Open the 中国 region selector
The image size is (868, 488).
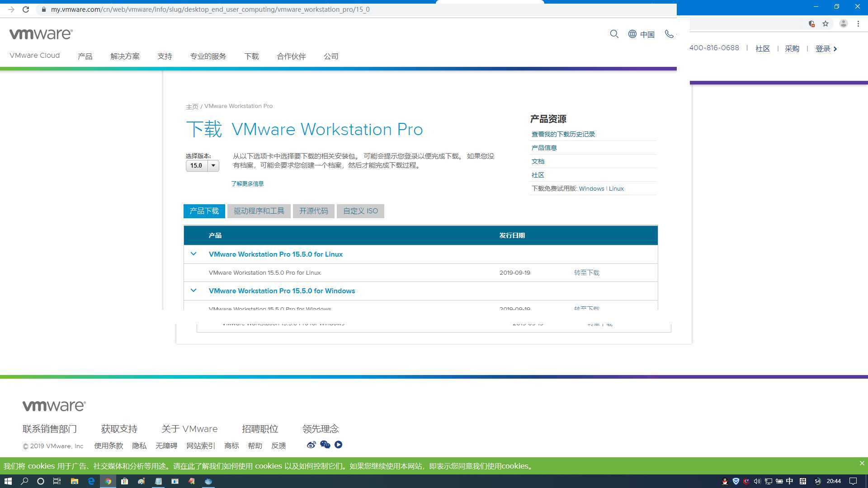647,34
